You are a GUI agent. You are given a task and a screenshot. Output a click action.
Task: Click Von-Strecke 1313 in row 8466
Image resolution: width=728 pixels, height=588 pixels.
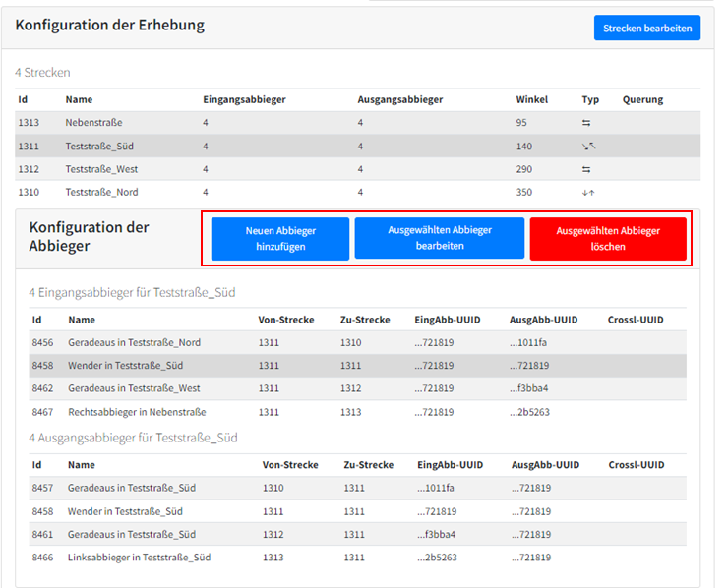[273, 558]
